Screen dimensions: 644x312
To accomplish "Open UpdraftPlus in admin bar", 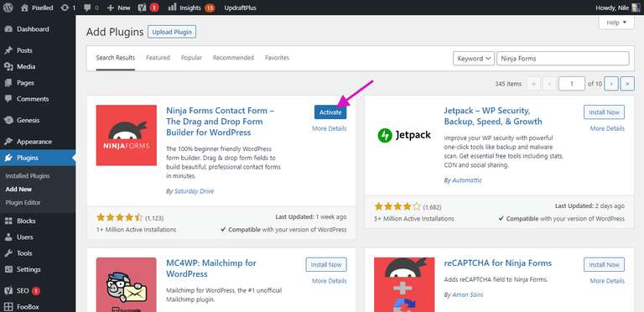I will coord(241,8).
